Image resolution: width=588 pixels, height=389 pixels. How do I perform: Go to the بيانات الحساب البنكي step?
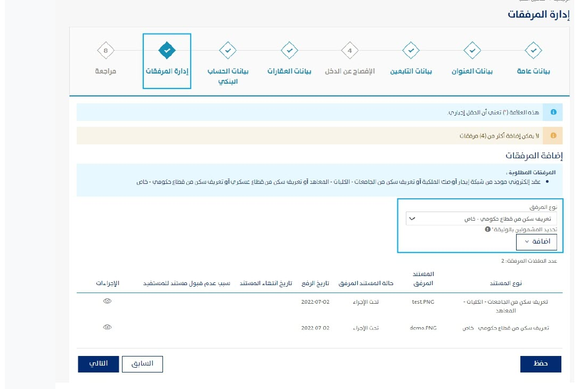click(227, 76)
